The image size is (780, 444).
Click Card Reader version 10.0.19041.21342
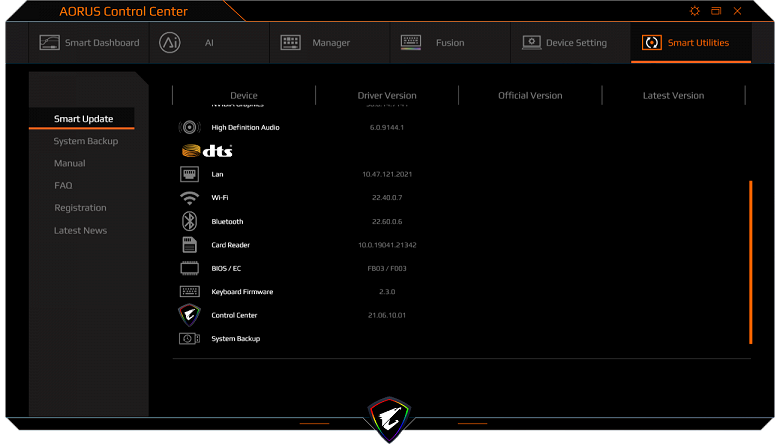(x=387, y=245)
